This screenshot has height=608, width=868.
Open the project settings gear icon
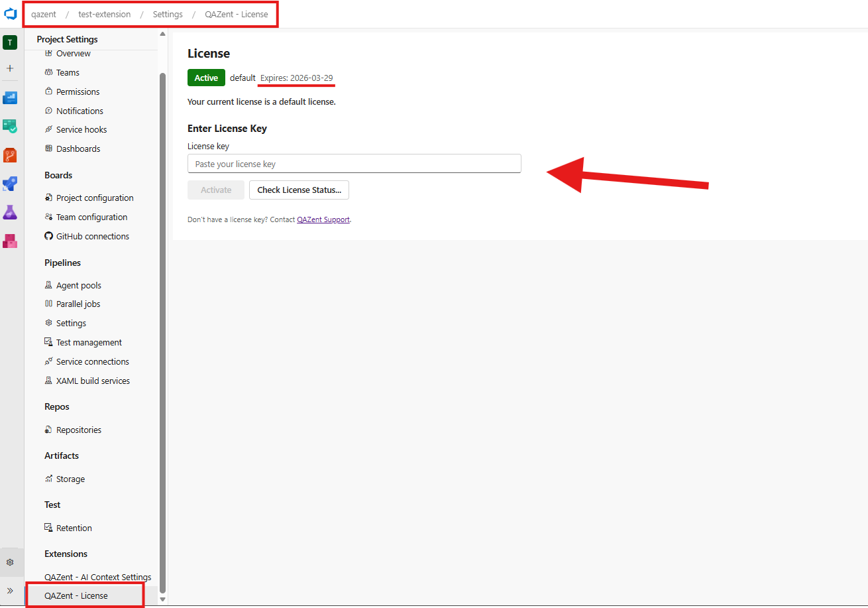(10, 562)
